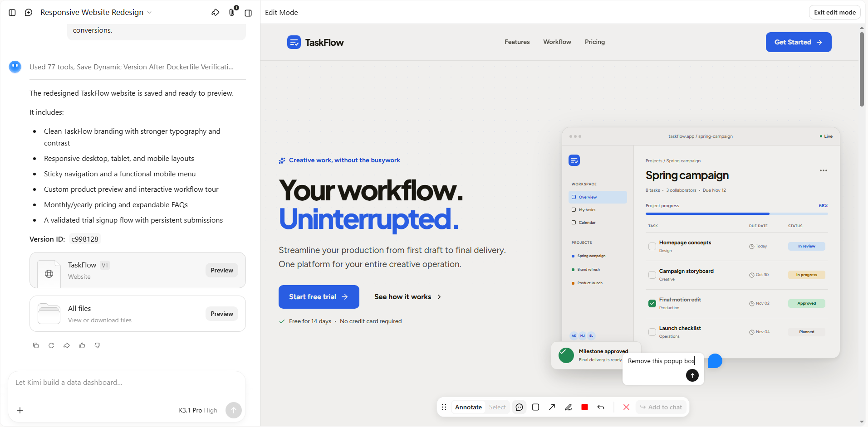
Task: Add an attachment with the plus icon
Action: tap(20, 410)
